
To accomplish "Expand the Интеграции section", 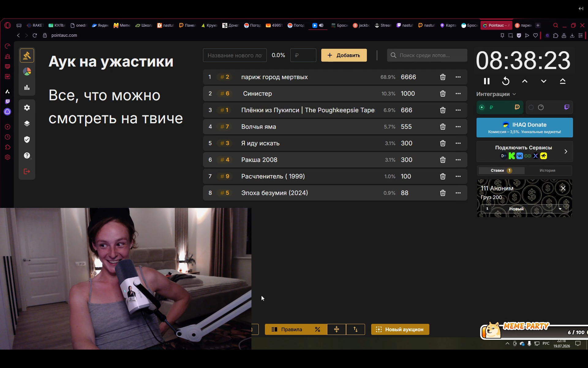I will pos(496,94).
